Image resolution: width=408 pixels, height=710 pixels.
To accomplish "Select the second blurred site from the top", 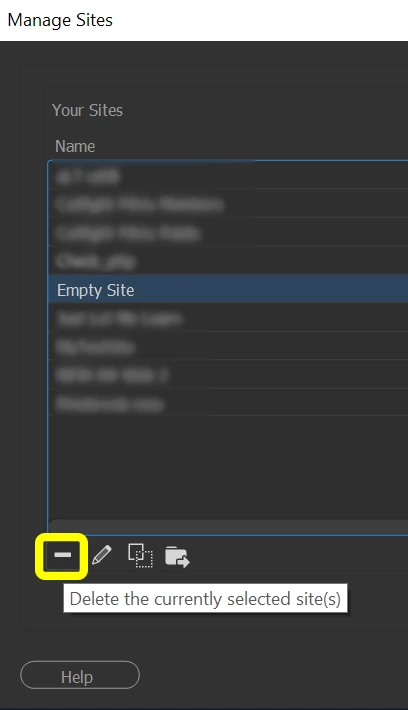I will [228, 204].
